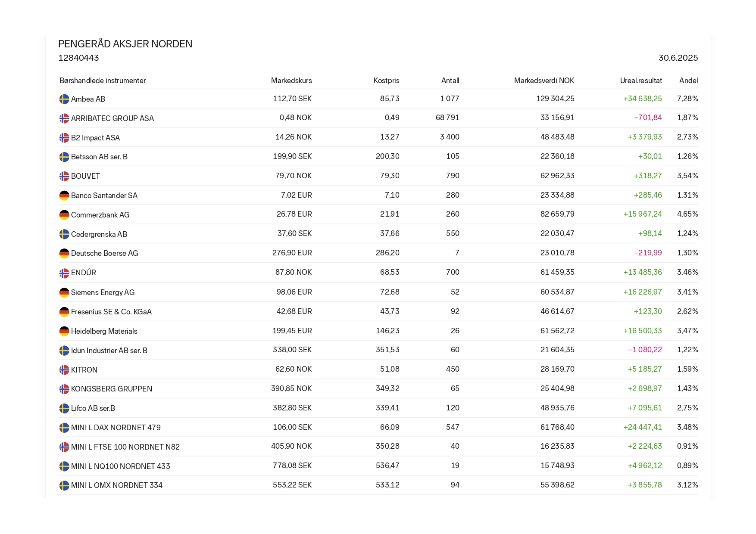Click the Swedish flag beside Idun Industrier AB ser. B
The image size is (756, 534).
pos(64,351)
